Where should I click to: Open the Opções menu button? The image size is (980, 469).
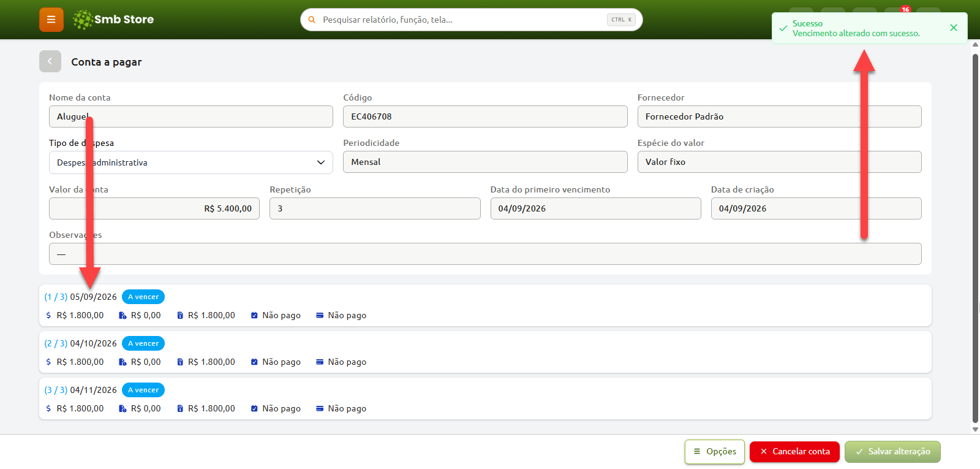715,451
